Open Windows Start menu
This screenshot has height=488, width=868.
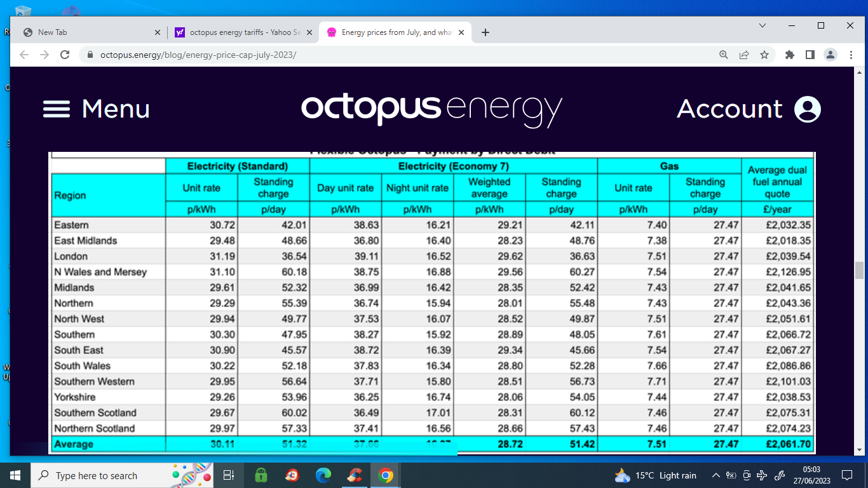point(15,475)
